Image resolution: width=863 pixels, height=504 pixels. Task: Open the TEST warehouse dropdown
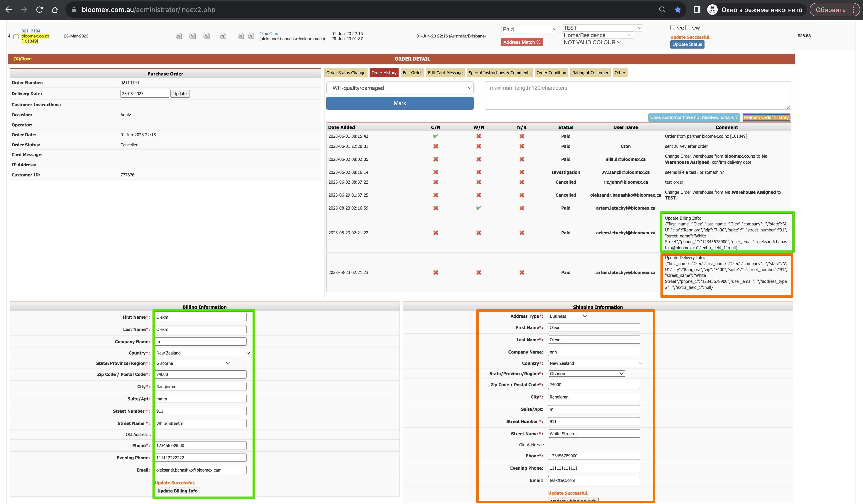(x=603, y=28)
